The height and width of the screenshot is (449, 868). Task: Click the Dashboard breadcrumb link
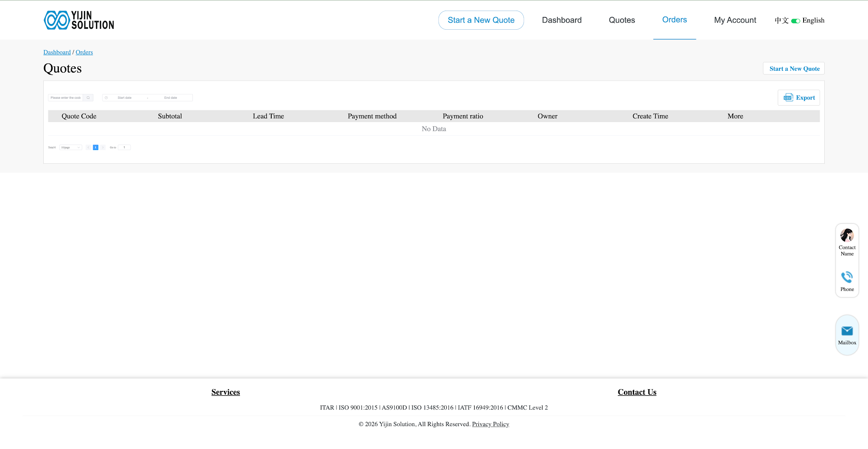(x=57, y=52)
